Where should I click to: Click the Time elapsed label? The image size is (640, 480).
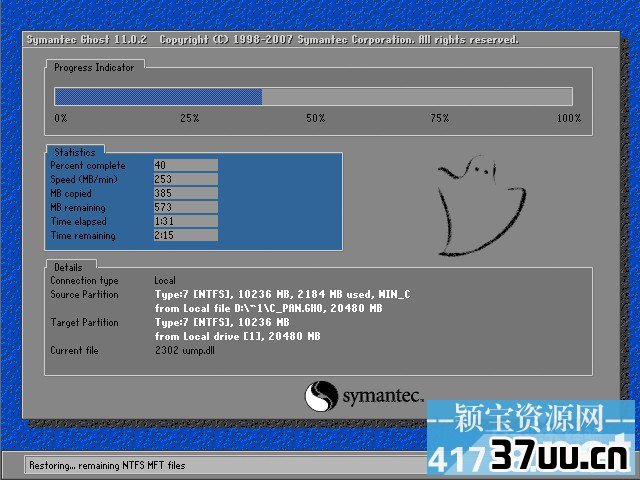[78, 222]
